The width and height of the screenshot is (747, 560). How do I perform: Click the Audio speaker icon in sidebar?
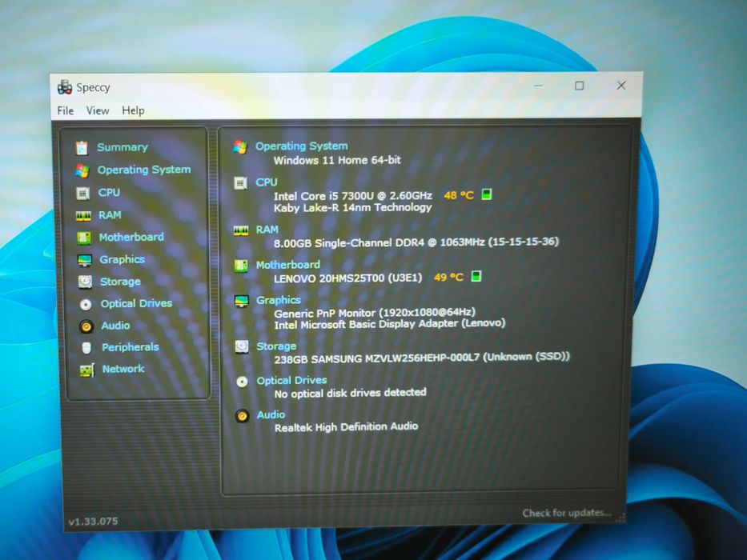[x=86, y=326]
